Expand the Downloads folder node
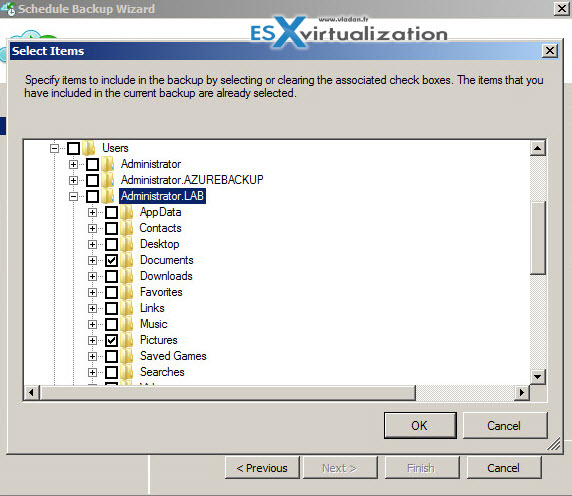The height and width of the screenshot is (496, 572). (92, 276)
